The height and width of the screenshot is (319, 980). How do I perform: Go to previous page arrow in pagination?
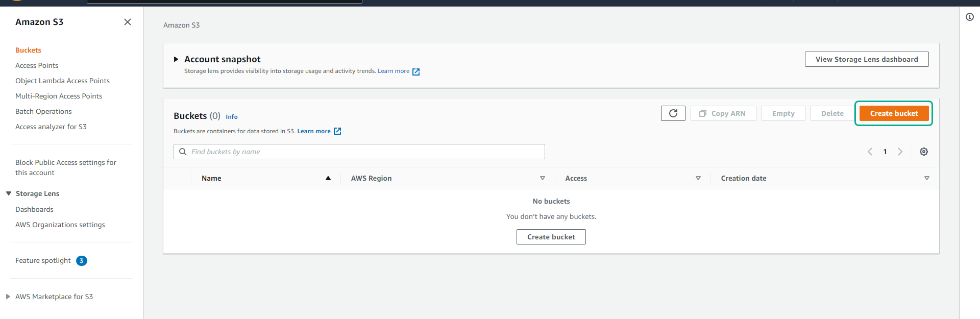point(870,152)
